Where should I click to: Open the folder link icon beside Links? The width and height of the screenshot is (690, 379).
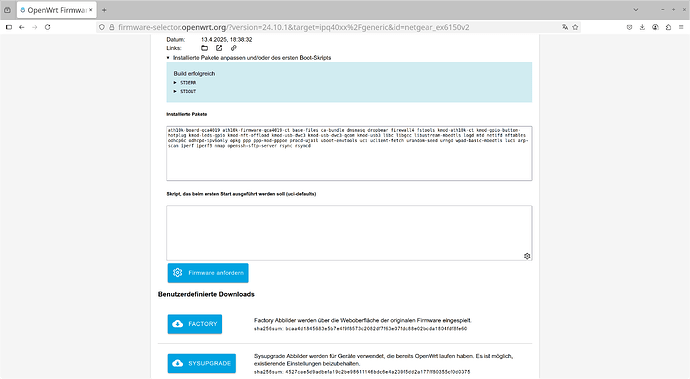205,48
